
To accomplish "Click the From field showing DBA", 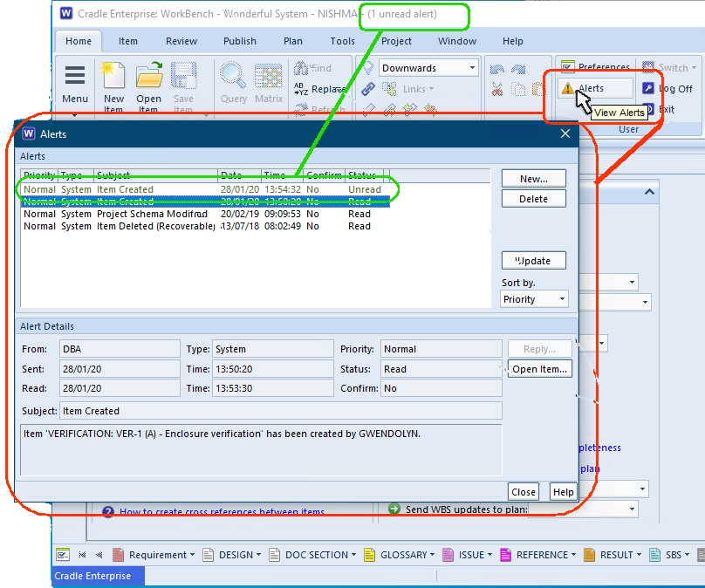I will click(x=120, y=349).
